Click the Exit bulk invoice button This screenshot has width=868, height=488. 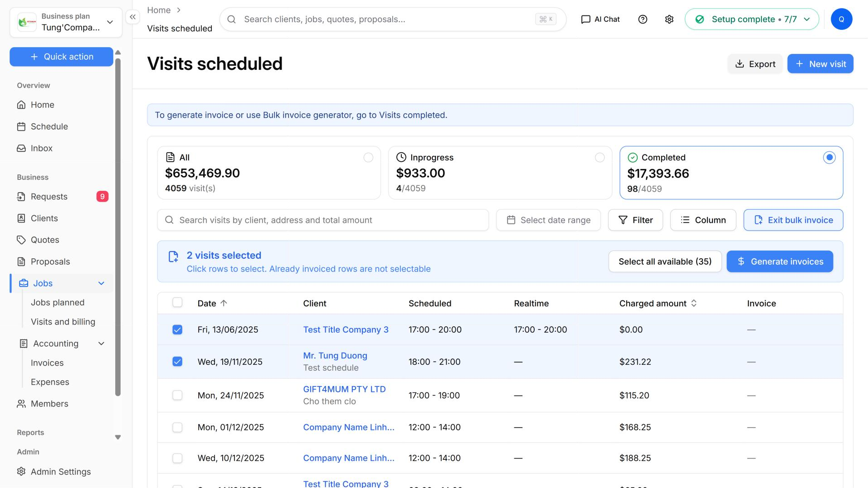(x=793, y=220)
